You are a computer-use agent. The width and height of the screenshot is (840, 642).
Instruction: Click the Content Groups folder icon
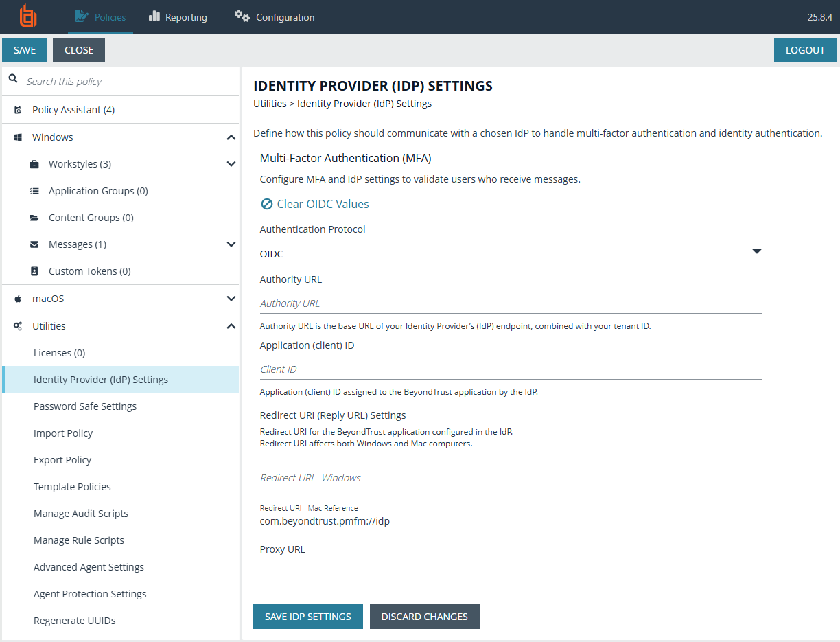click(x=34, y=217)
